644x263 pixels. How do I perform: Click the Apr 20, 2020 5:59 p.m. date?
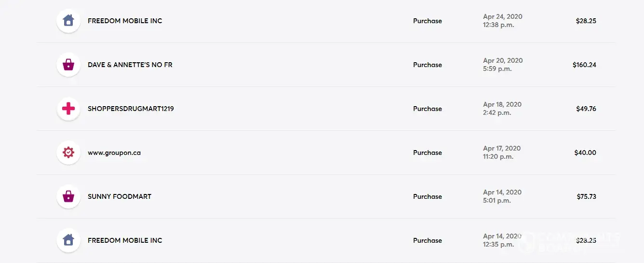pyautogui.click(x=503, y=65)
